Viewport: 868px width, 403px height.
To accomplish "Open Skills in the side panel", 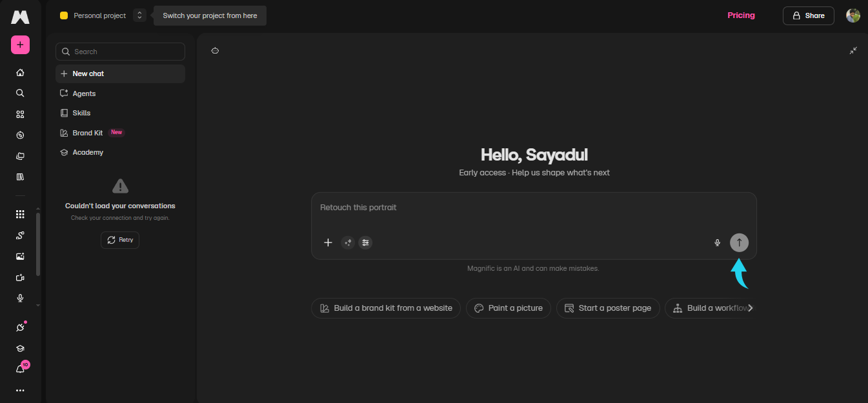I will coord(120,113).
